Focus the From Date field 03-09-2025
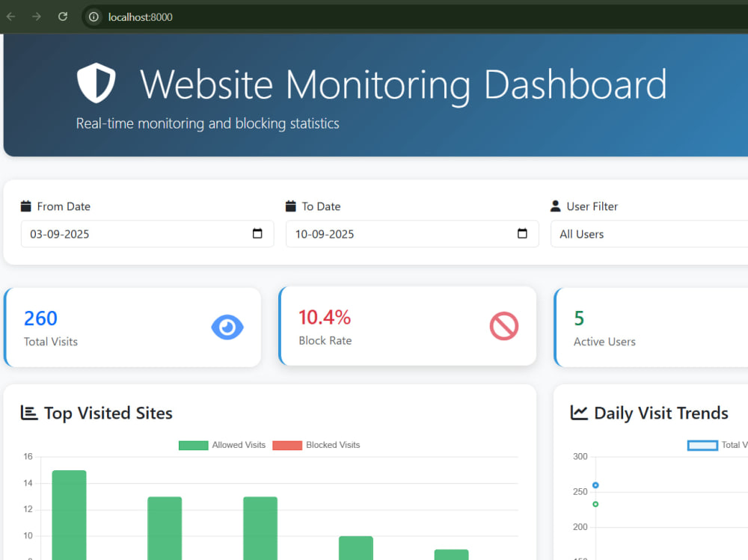Screen dimensions: 748x560 point(147,234)
